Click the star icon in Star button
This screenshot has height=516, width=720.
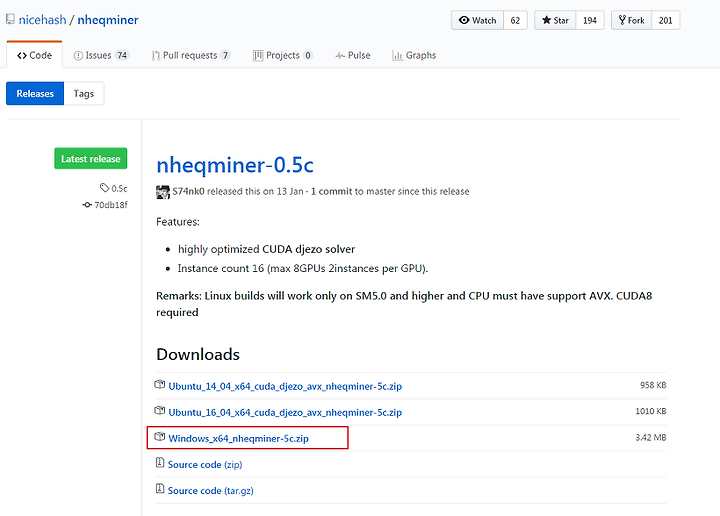tap(546, 20)
